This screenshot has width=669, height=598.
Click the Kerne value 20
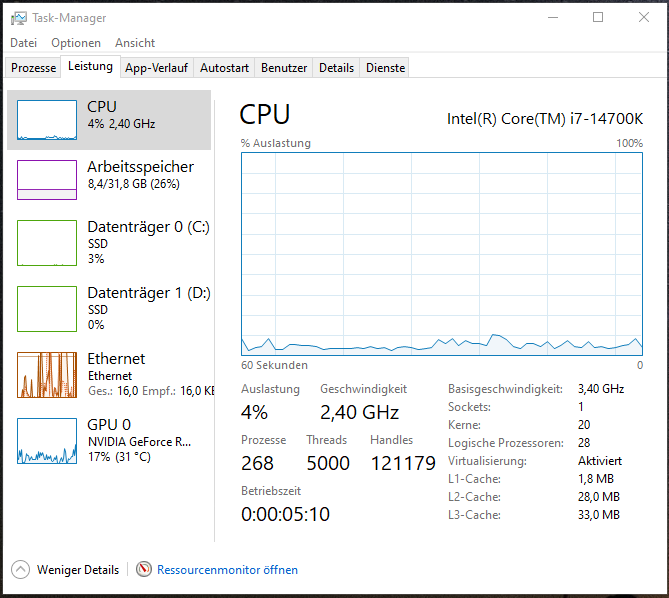[584, 425]
